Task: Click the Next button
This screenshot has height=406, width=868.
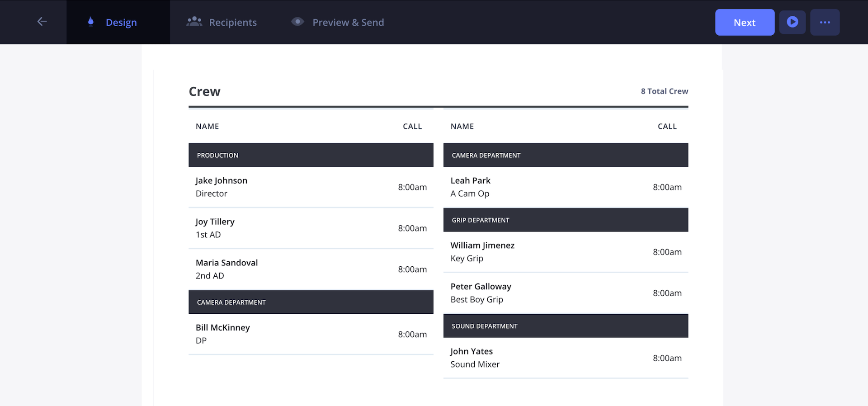Action: 744,22
